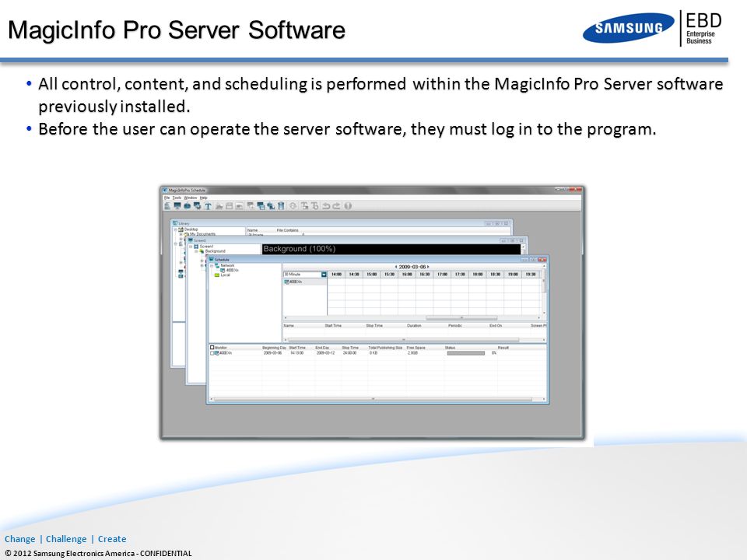Go to next date after 2009-03-06

tap(428, 267)
